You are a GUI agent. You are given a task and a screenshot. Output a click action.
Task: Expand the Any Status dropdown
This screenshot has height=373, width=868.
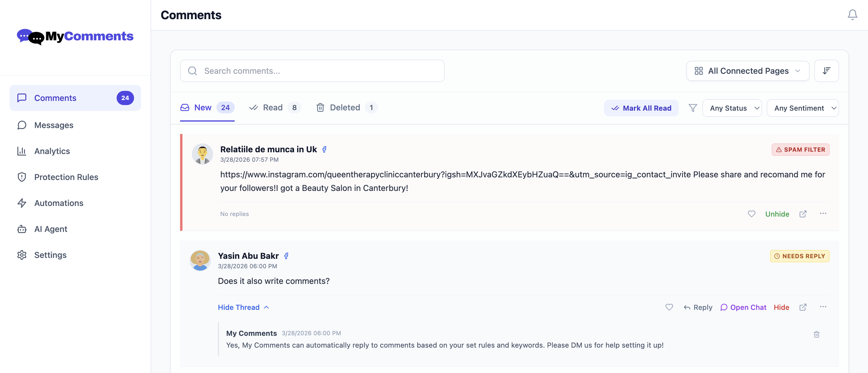(732, 108)
